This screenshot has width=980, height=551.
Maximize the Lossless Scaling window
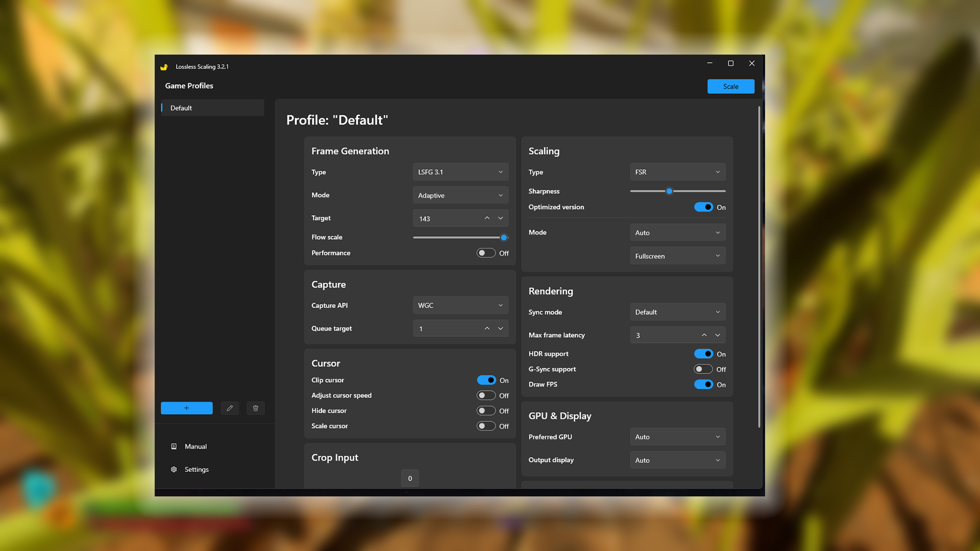point(730,63)
